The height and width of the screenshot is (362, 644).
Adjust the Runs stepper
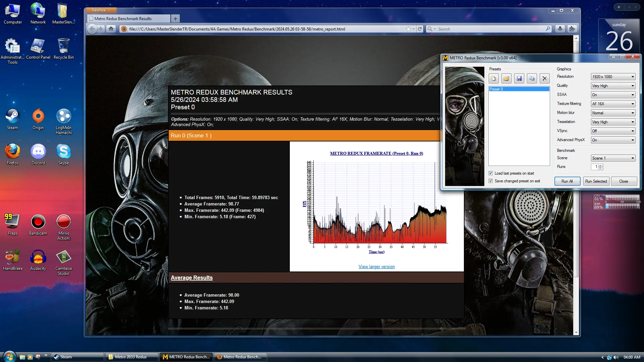600,167
